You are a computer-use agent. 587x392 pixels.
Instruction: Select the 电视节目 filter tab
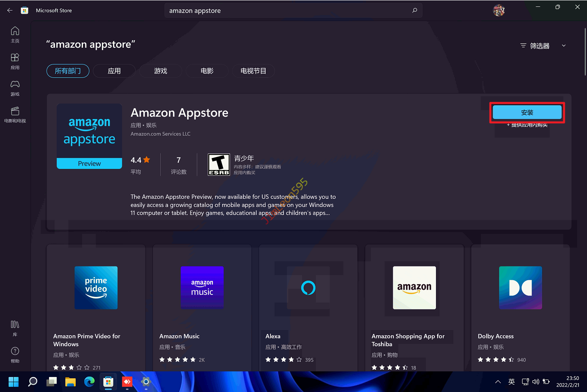pyautogui.click(x=253, y=71)
